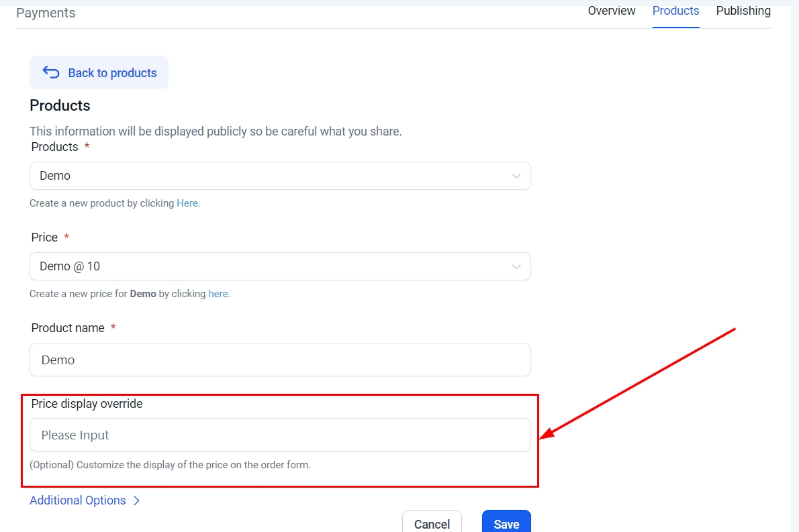Image resolution: width=799 pixels, height=532 pixels.
Task: Click the chevron beside Additional Options
Action: point(136,500)
